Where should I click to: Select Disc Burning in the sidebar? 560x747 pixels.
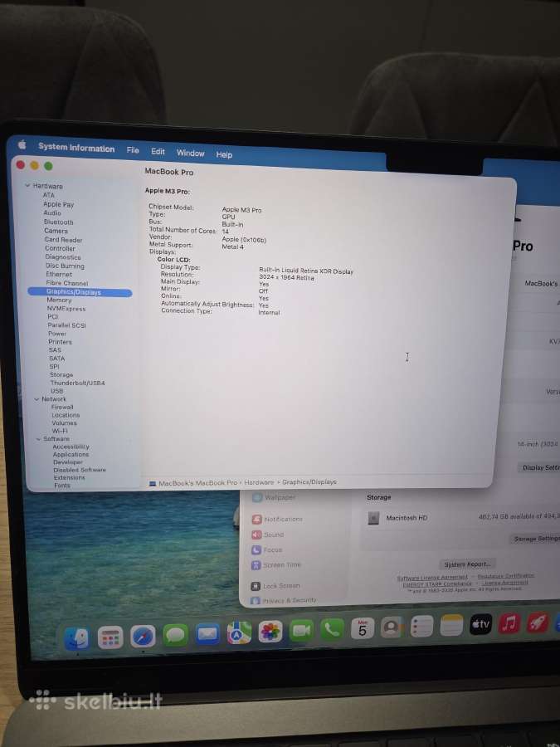coord(65,266)
